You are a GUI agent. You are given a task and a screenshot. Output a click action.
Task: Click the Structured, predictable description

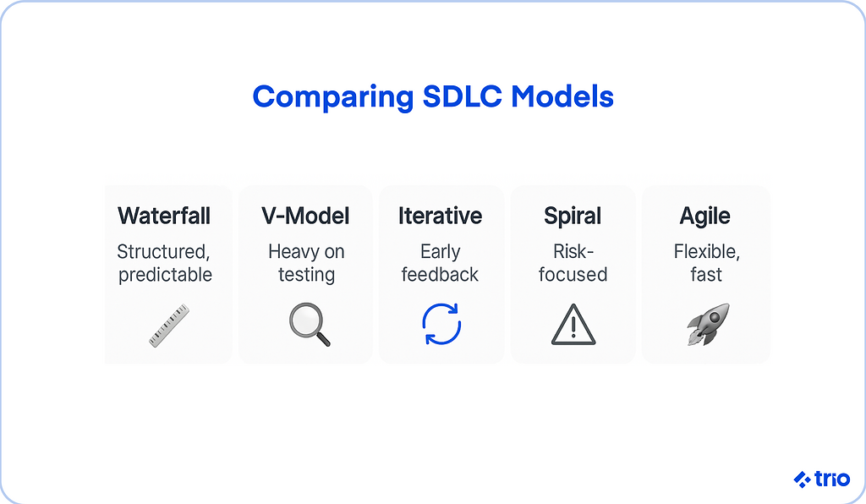tap(165, 263)
